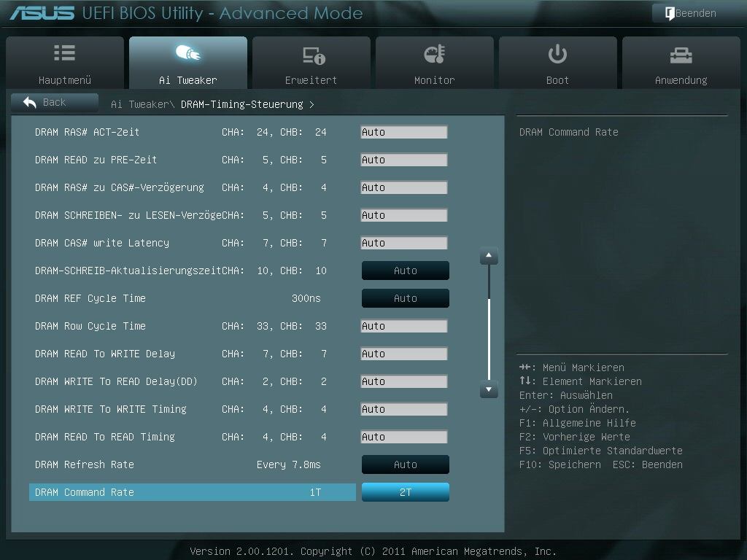Image resolution: width=747 pixels, height=560 pixels.
Task: Click the Monitor thermometer icon
Action: (435, 54)
